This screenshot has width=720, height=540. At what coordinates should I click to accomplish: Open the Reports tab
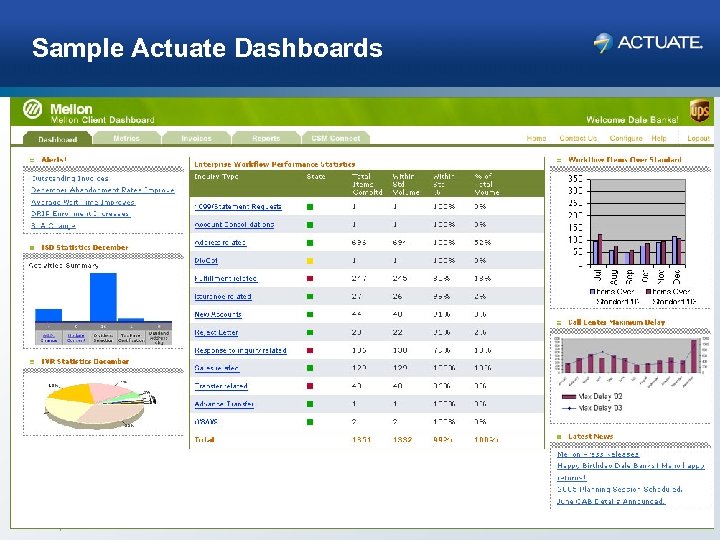coord(266,138)
